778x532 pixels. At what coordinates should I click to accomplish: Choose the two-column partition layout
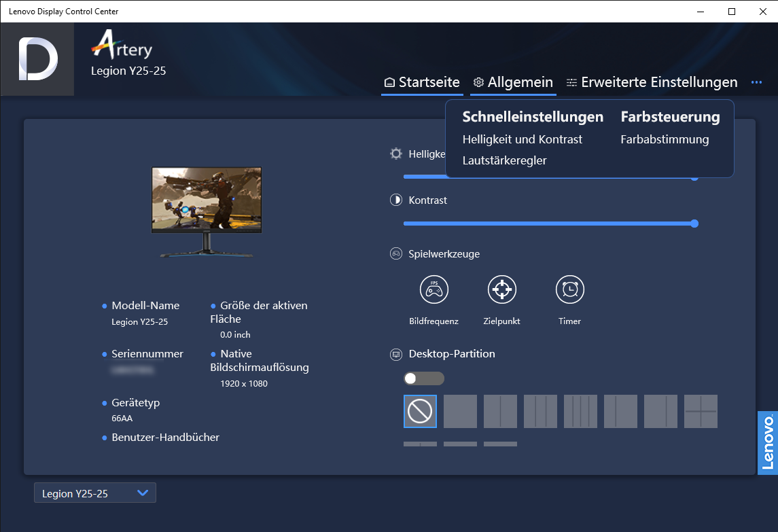(500, 412)
